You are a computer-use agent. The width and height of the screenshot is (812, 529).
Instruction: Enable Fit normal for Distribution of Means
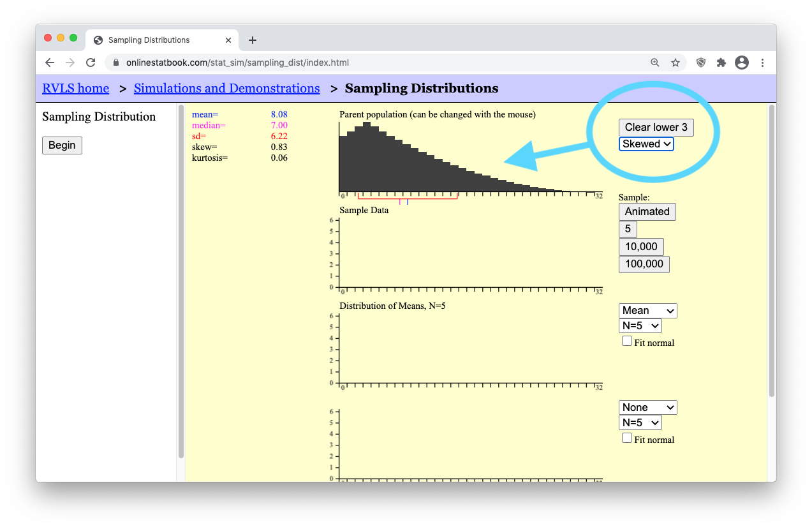click(x=627, y=341)
